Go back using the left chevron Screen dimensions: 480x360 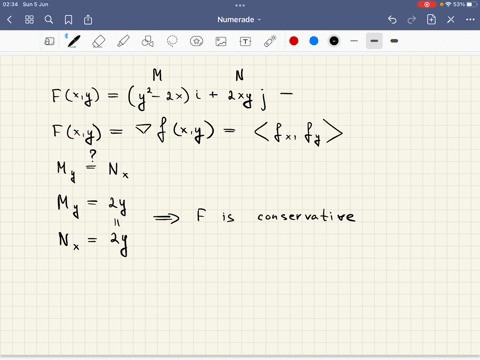tap(9, 20)
